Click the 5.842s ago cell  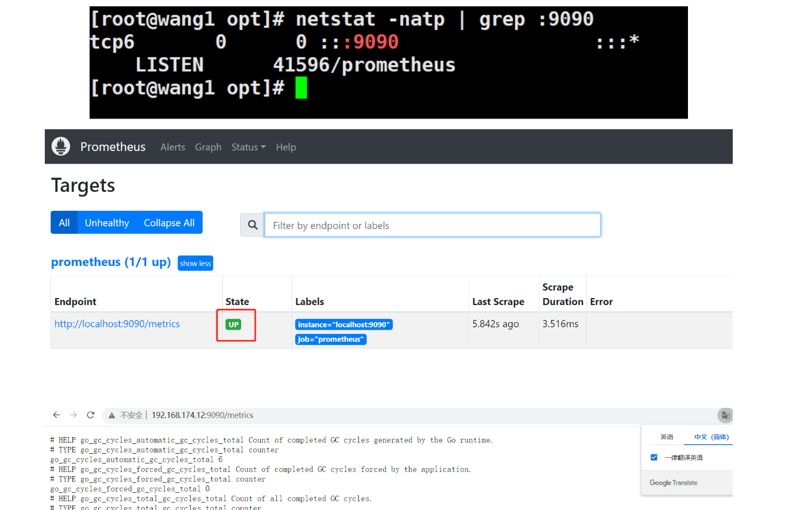496,324
